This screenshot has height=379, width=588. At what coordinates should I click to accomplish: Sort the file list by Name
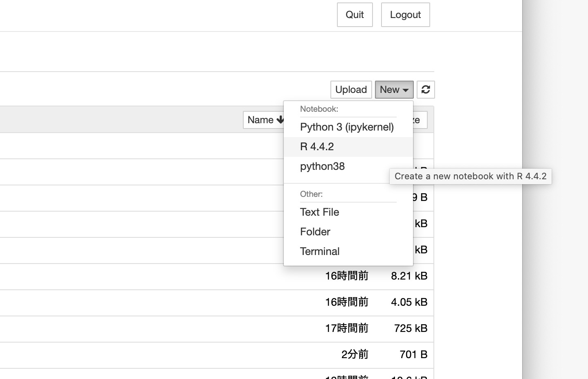coord(264,120)
